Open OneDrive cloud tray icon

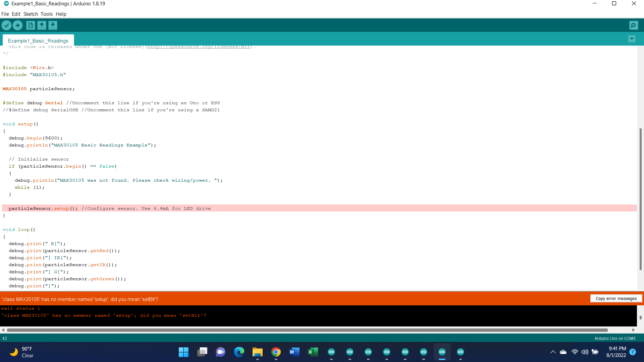tap(563, 352)
